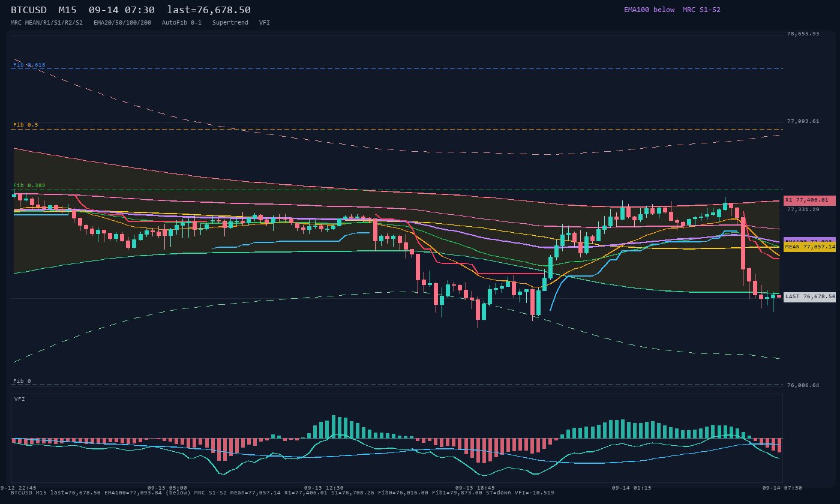Click the purple EMA100 below status label
The image size is (840, 504).
[x=649, y=10]
